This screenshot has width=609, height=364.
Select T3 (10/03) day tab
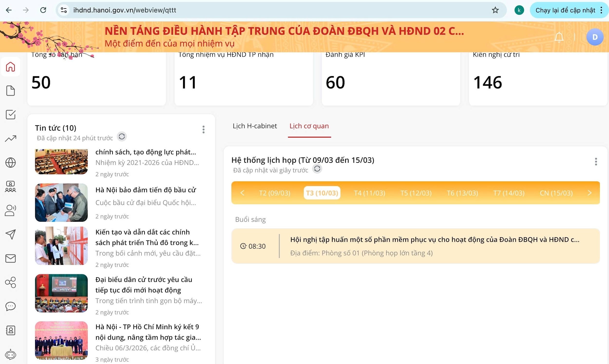(x=322, y=193)
